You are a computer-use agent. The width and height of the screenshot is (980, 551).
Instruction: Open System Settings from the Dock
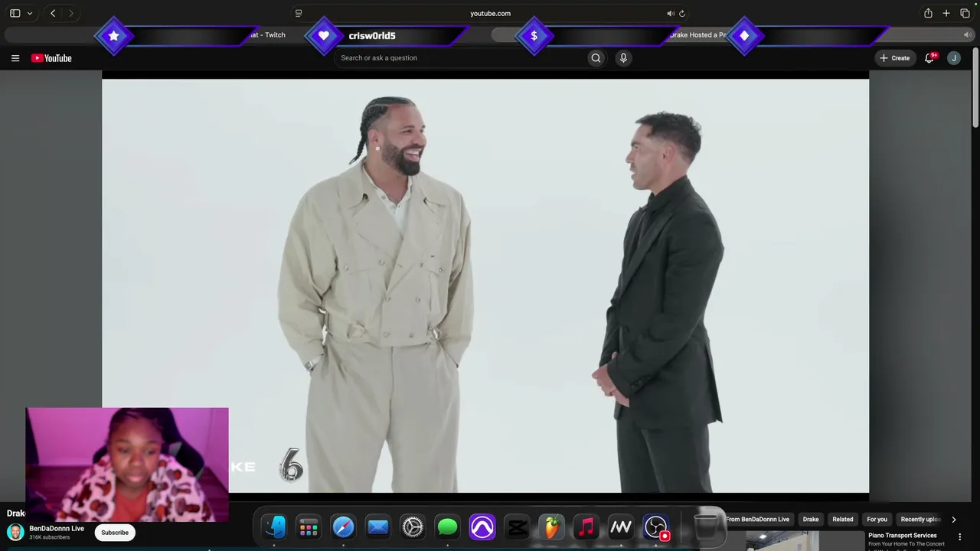(x=413, y=527)
